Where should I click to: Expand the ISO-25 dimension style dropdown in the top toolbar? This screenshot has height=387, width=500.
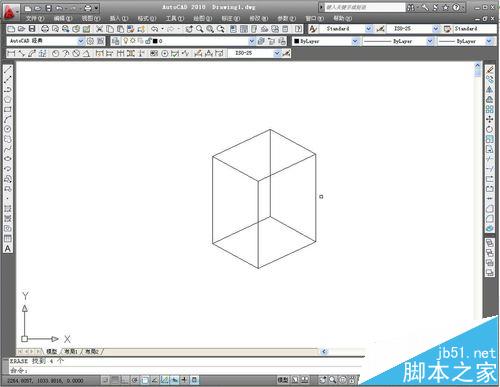pos(436,29)
